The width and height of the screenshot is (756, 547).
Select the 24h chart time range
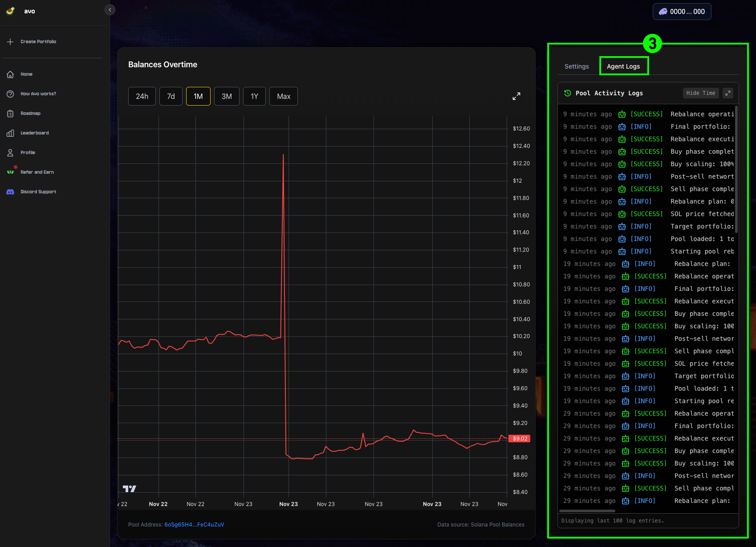[142, 96]
